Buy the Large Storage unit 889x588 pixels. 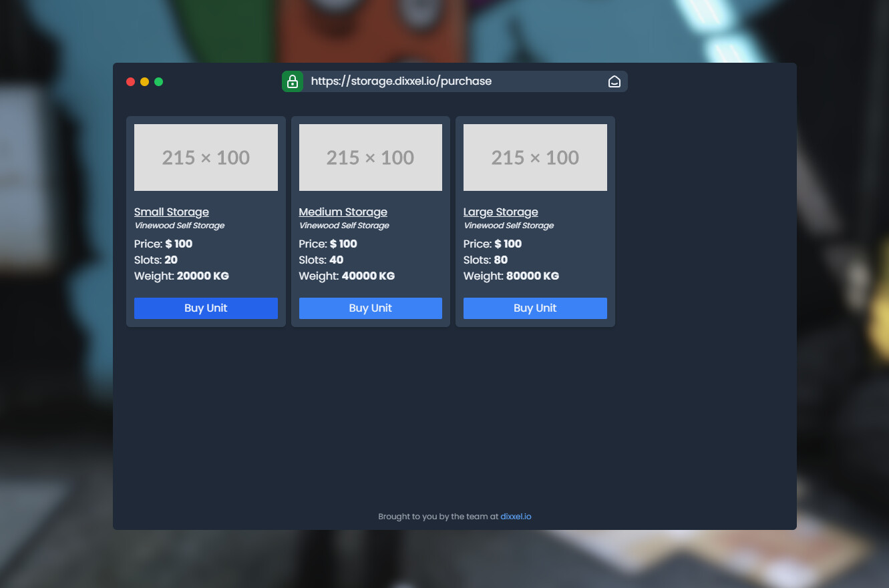click(535, 308)
